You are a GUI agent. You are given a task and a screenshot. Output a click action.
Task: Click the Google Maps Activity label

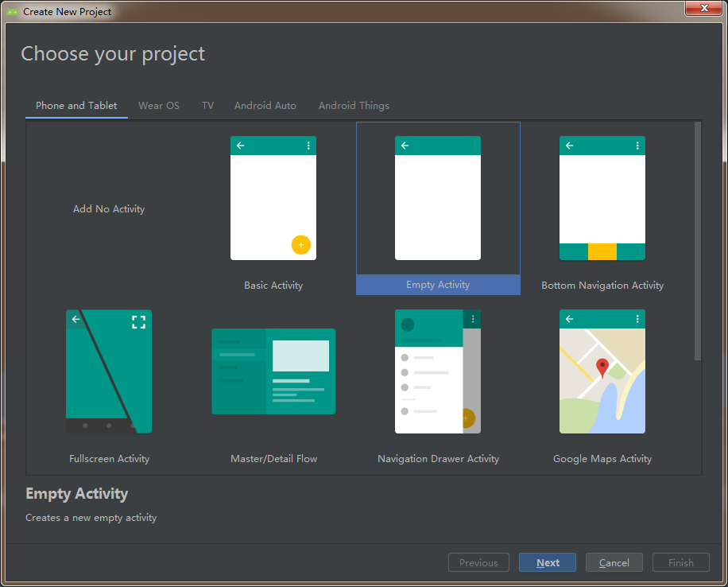tap(602, 459)
